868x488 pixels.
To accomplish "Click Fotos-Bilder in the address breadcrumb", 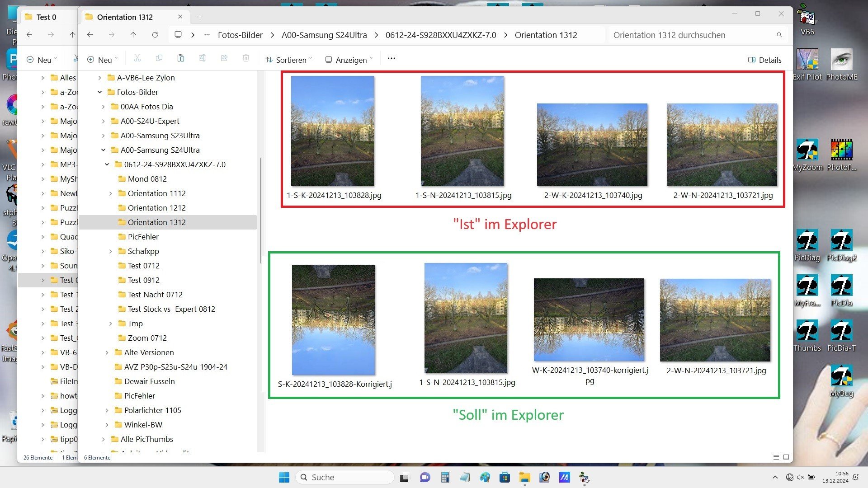I will pos(240,35).
